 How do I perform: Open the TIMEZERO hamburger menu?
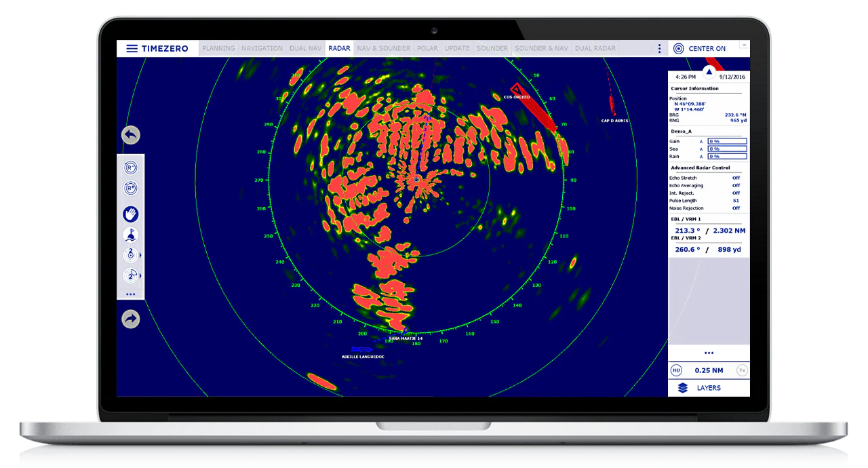[x=132, y=49]
